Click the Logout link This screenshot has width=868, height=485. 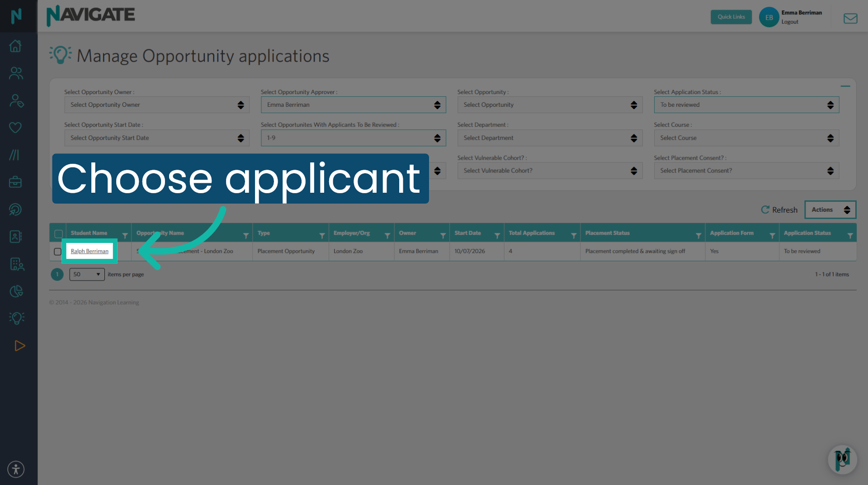790,22
